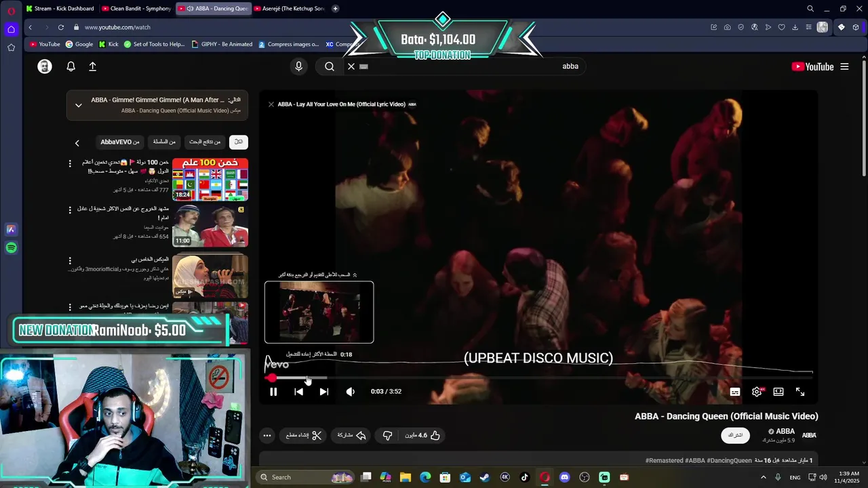This screenshot has width=868, height=488.
Task: Expand the mix playlist queue panel
Action: [79, 105]
